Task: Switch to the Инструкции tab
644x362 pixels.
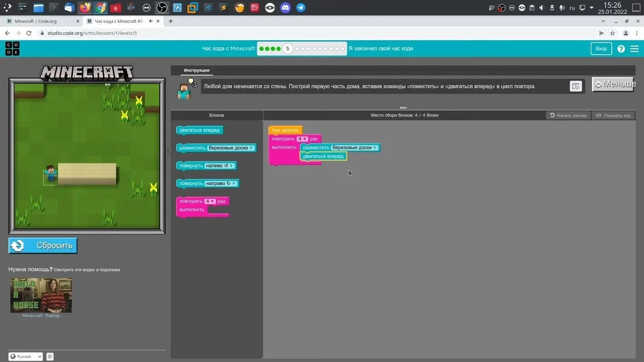Action: (x=197, y=70)
